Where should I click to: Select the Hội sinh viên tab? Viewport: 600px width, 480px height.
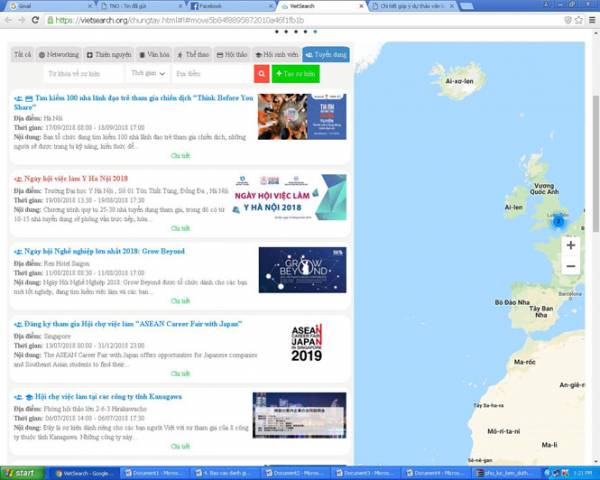click(280, 54)
